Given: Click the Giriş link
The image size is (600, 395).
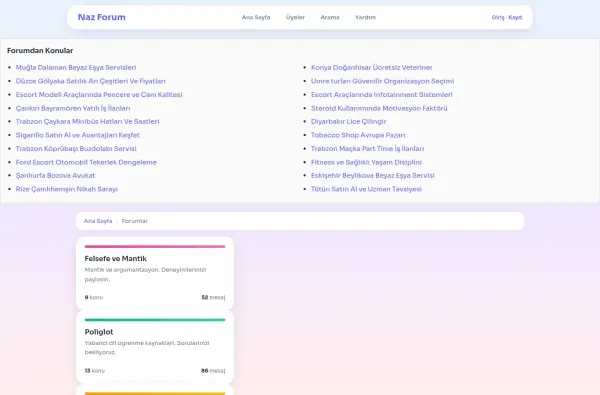Looking at the screenshot, I should coord(498,17).
